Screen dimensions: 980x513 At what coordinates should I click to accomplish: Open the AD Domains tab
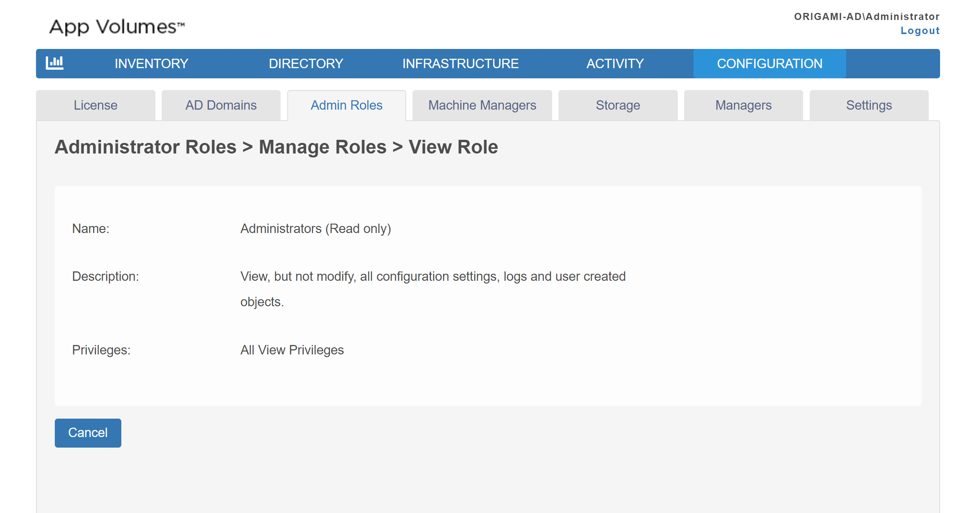(x=221, y=105)
